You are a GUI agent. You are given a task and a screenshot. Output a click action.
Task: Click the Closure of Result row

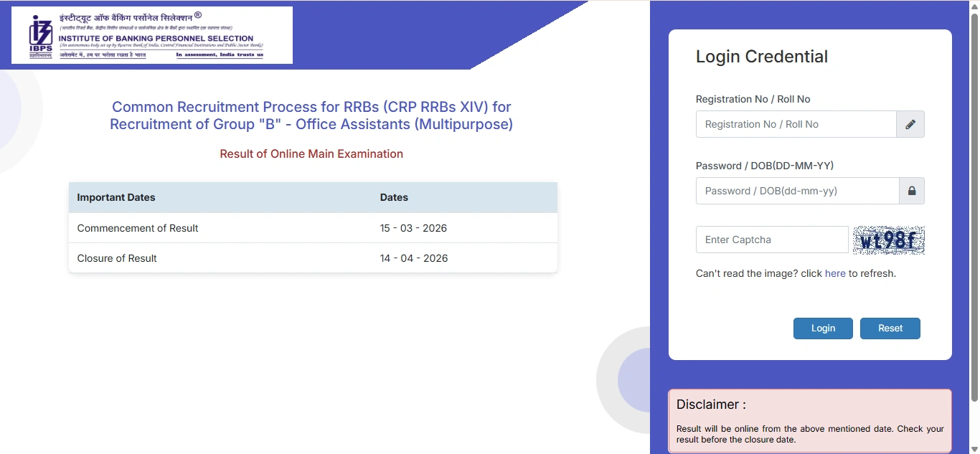pyautogui.click(x=116, y=257)
